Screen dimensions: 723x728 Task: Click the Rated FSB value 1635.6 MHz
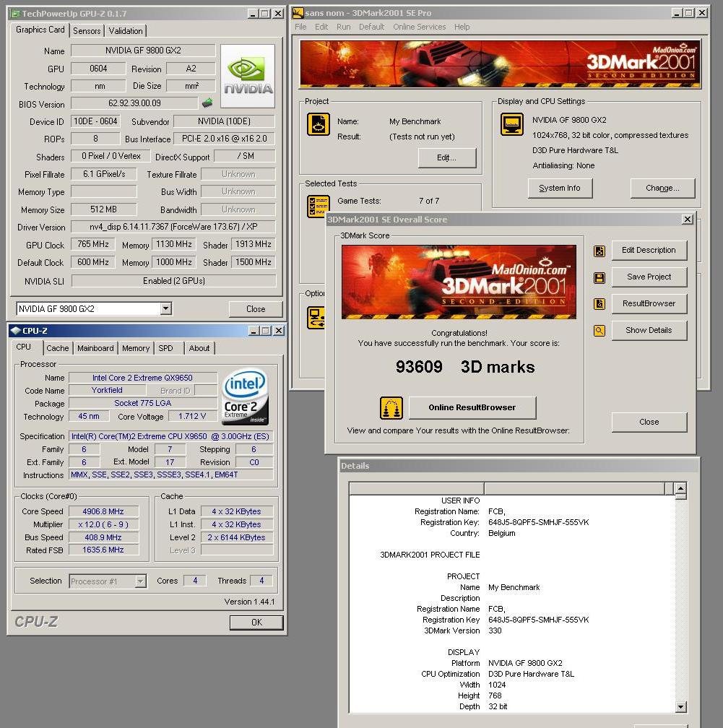point(103,550)
